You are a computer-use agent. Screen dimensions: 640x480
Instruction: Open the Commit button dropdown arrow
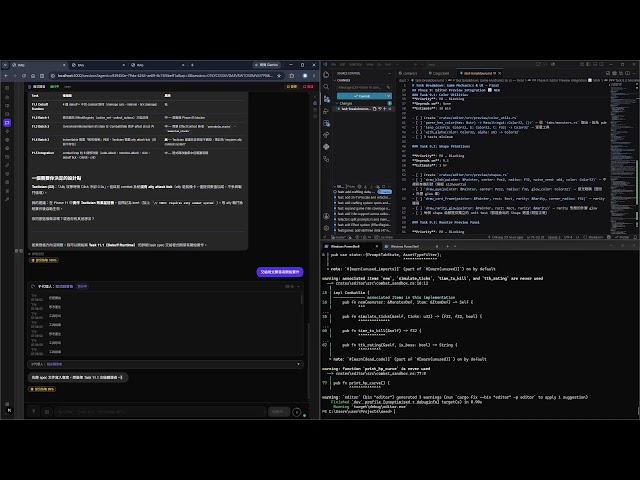click(389, 96)
